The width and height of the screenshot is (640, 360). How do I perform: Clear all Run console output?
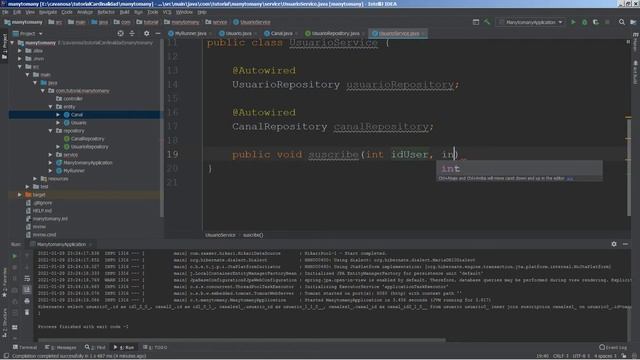pyautogui.click(x=27, y=312)
